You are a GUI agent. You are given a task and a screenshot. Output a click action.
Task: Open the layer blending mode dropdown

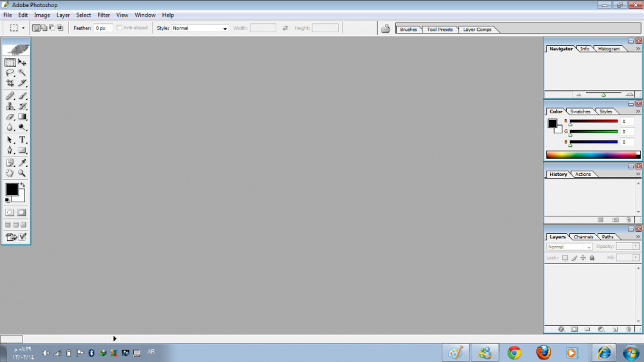tap(569, 247)
